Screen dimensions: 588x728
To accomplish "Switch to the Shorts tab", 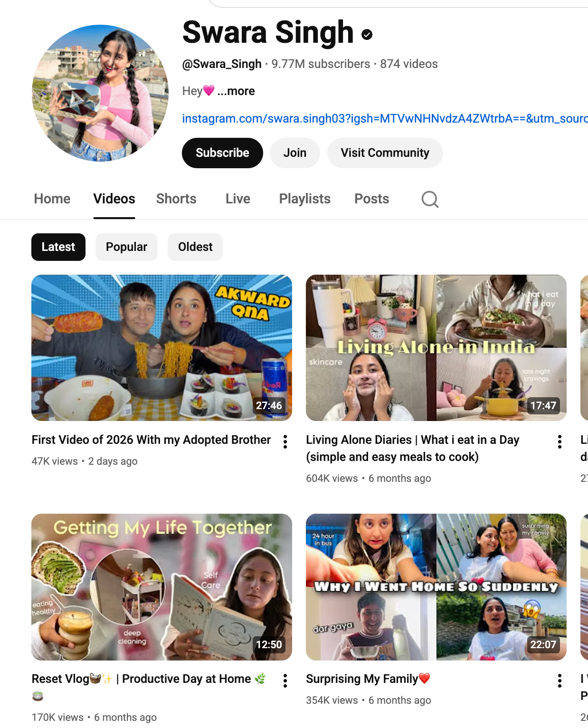I will 176,199.
